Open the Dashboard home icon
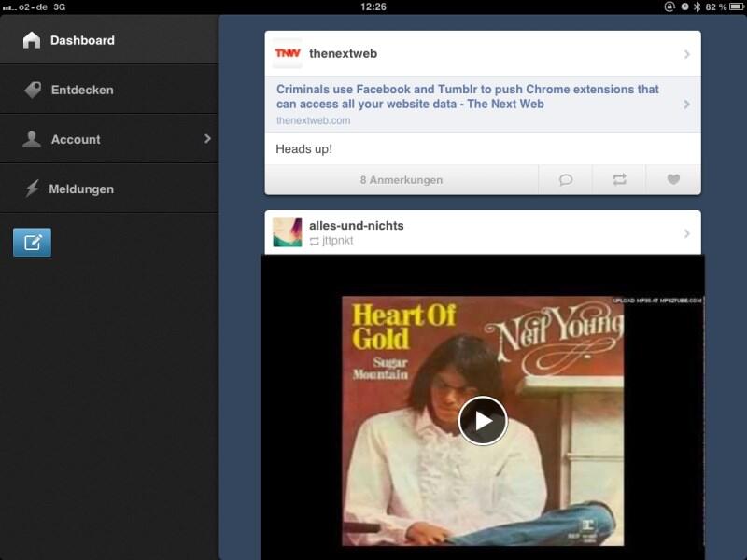747x560 pixels. click(x=32, y=40)
